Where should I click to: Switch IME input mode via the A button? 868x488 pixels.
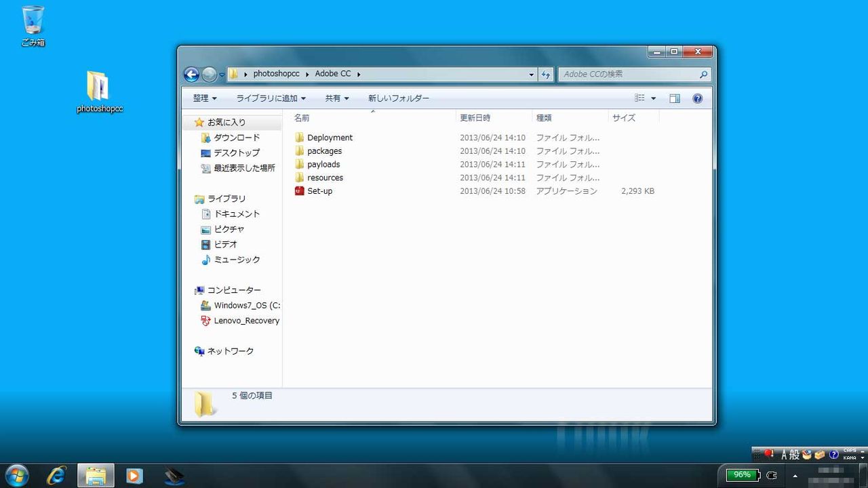[x=785, y=454]
